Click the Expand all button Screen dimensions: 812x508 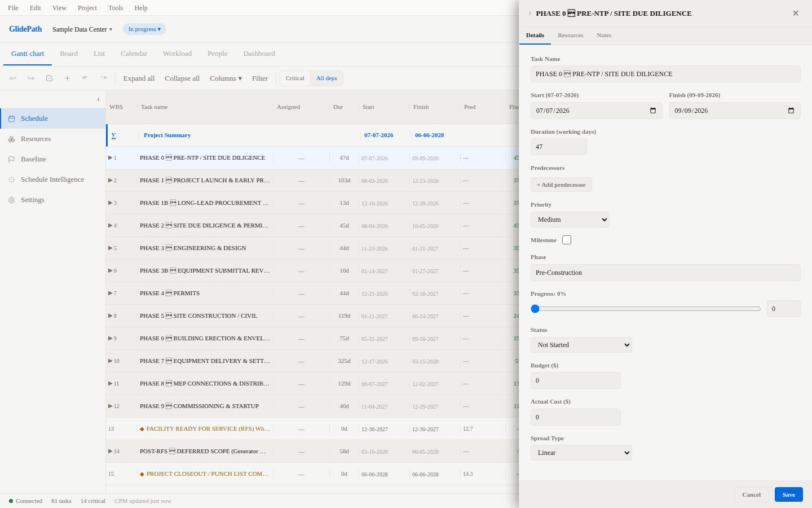point(139,78)
